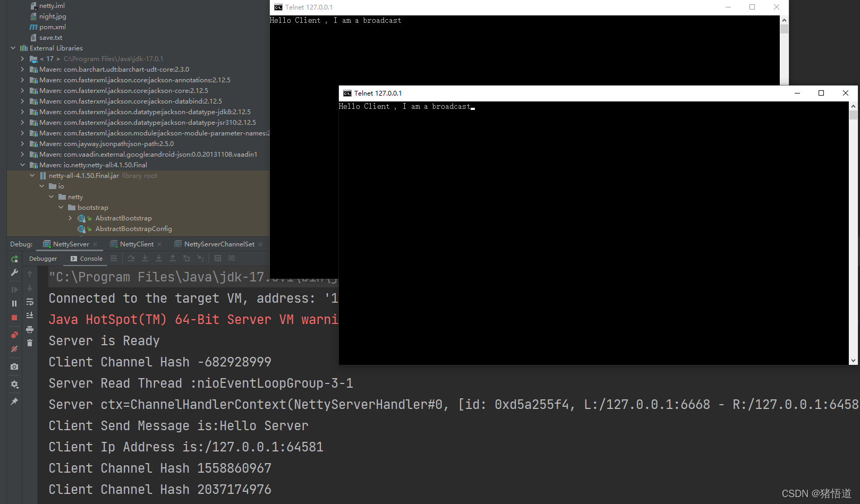
Task: Step out in the debugger toolbar
Action: pyautogui.click(x=173, y=258)
